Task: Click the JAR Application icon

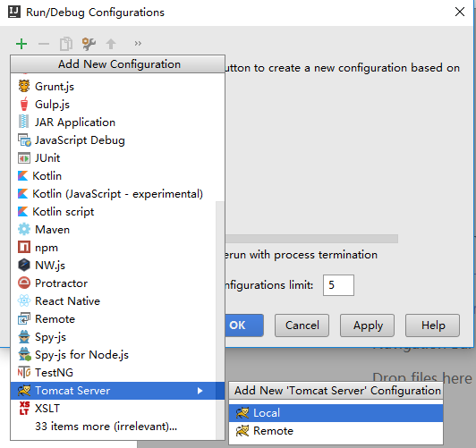Action: pos(23,122)
